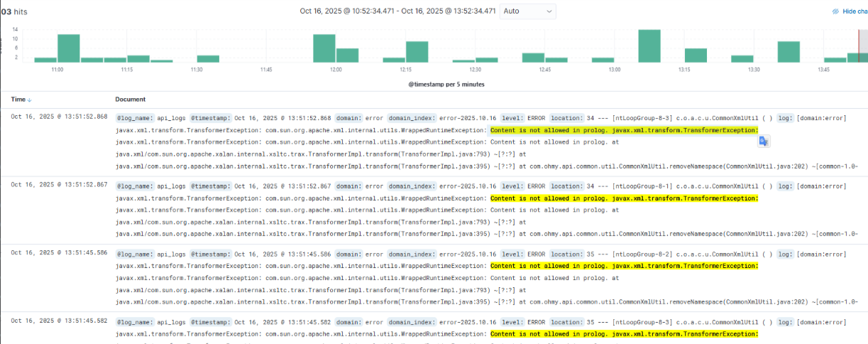Click the Document column header
Image resolution: width=868 pixels, height=344 pixels.
point(131,100)
